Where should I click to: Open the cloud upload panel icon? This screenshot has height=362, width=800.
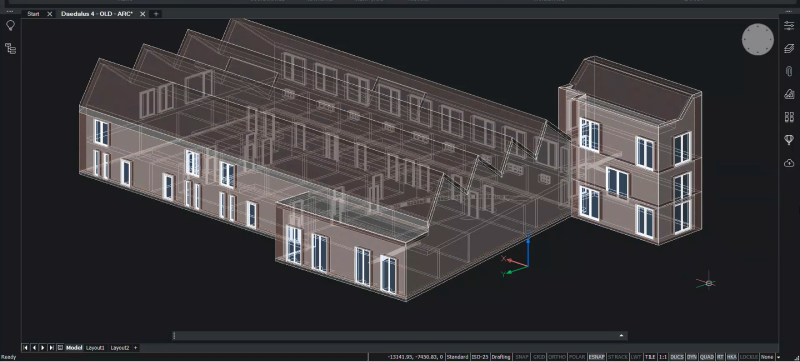click(789, 163)
